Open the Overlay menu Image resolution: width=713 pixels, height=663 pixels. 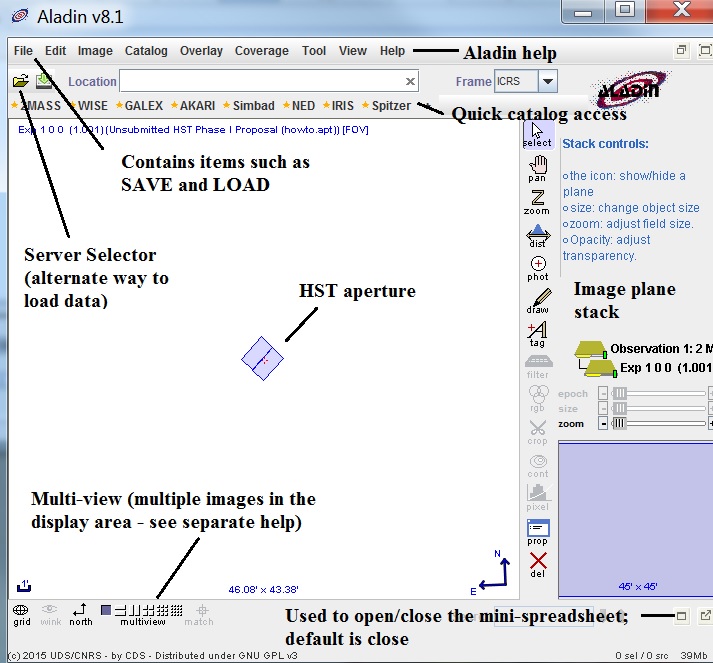point(201,50)
